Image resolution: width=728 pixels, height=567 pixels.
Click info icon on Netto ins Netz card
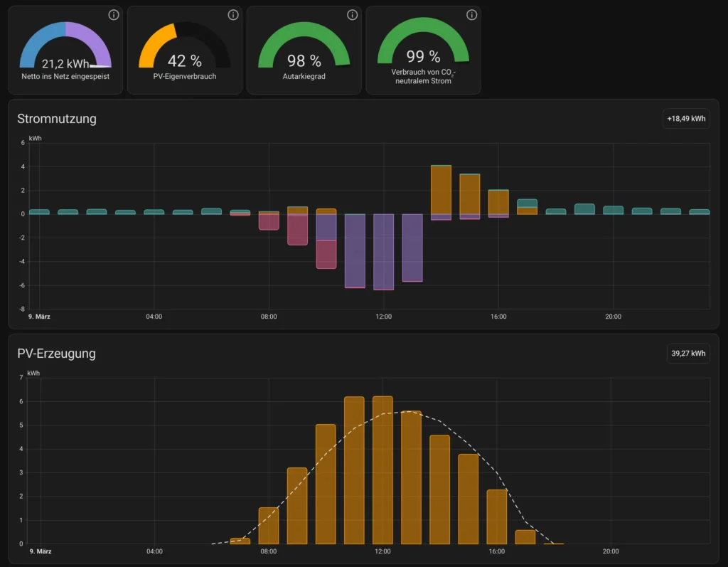tap(114, 15)
